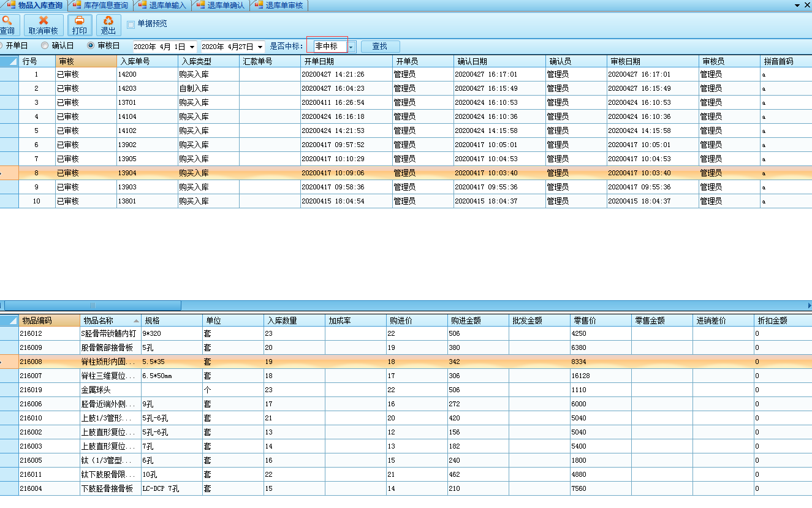The width and height of the screenshot is (812, 508).
Task: Click the retail price 8334 cell
Action: 601,362
